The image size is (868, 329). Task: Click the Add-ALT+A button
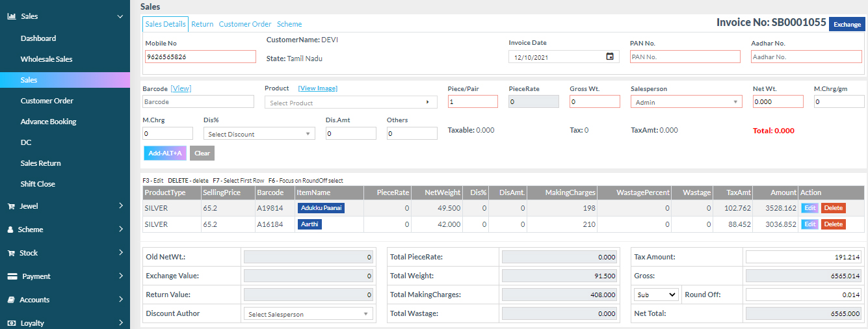coord(164,153)
